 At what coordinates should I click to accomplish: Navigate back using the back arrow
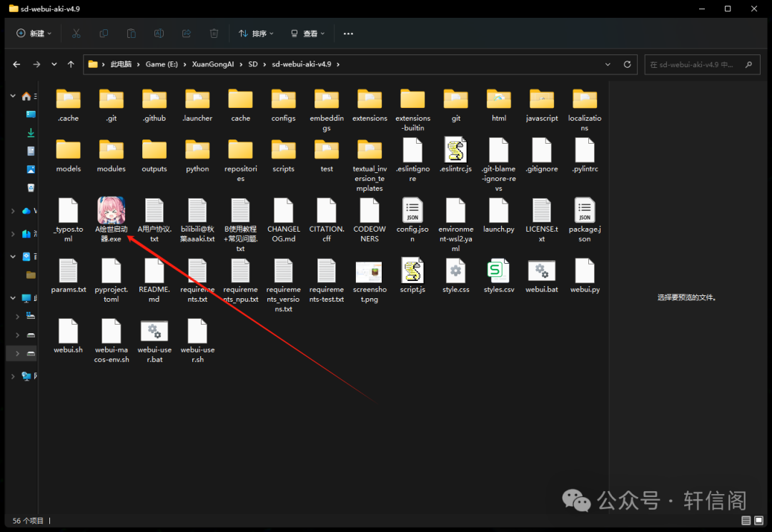point(16,64)
